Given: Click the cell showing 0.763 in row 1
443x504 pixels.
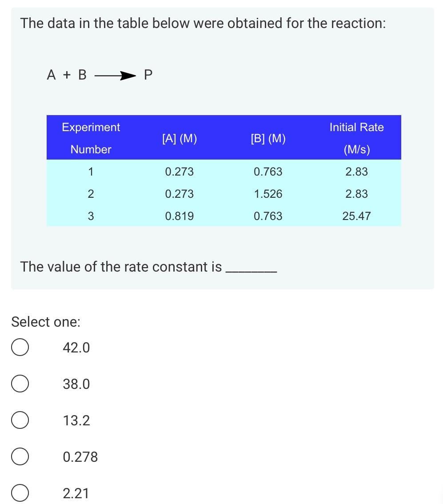Looking at the screenshot, I should click(268, 172).
